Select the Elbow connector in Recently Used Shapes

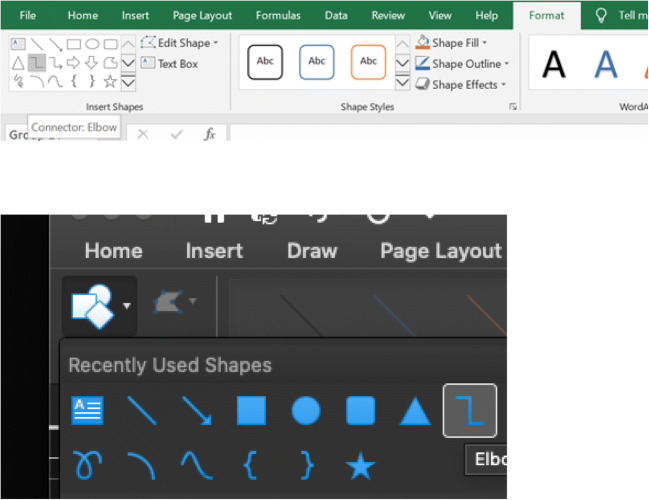click(470, 411)
